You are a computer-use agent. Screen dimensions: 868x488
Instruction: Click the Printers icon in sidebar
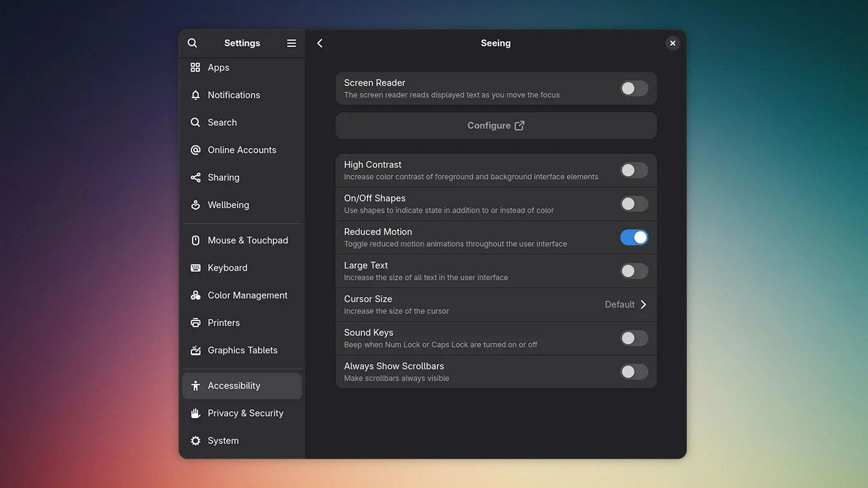tap(196, 323)
